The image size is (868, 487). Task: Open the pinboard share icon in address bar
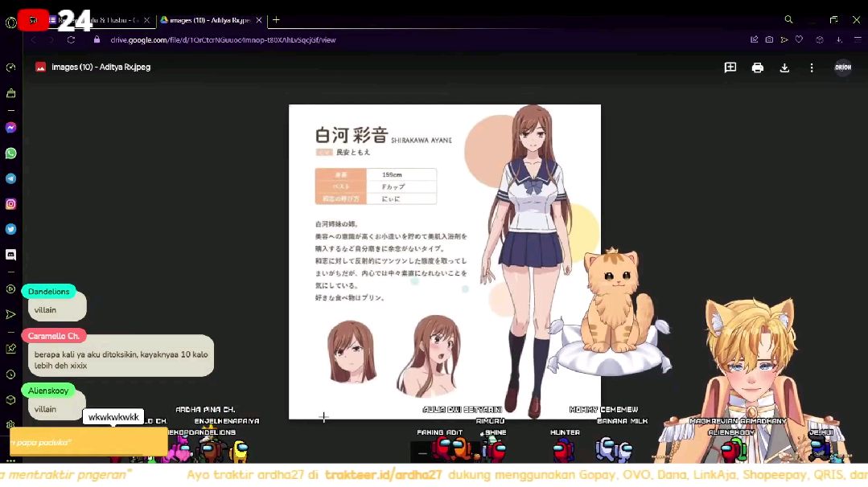click(754, 40)
